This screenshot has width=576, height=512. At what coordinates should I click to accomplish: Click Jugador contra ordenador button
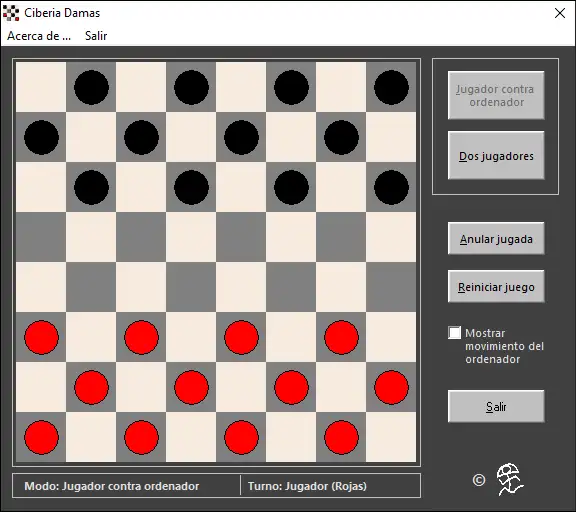[496, 95]
